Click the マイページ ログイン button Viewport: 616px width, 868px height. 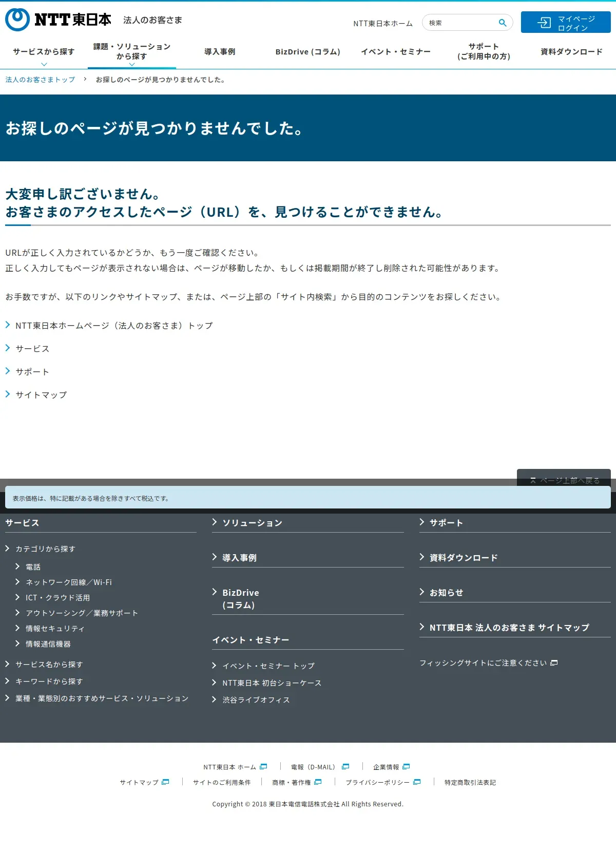coord(566,23)
